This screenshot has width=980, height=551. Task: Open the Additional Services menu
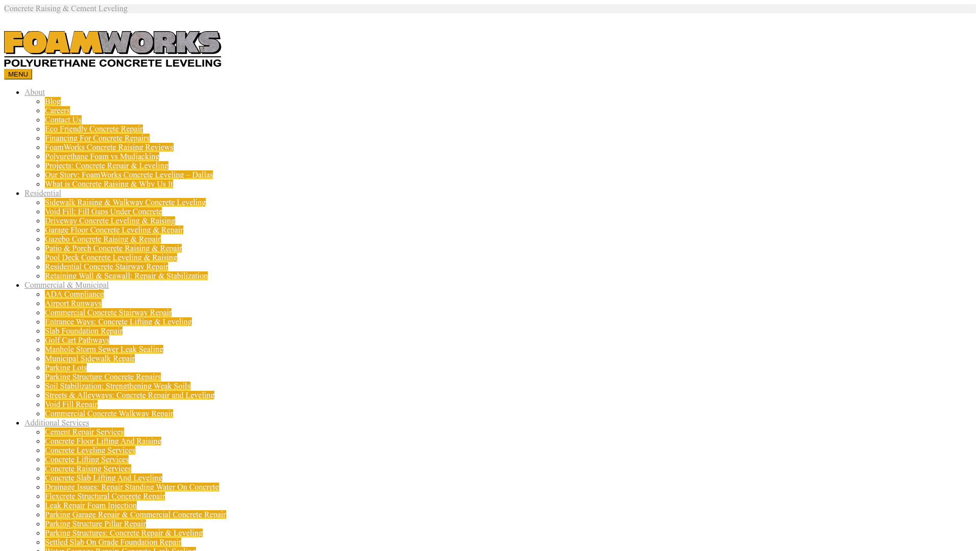coord(57,423)
